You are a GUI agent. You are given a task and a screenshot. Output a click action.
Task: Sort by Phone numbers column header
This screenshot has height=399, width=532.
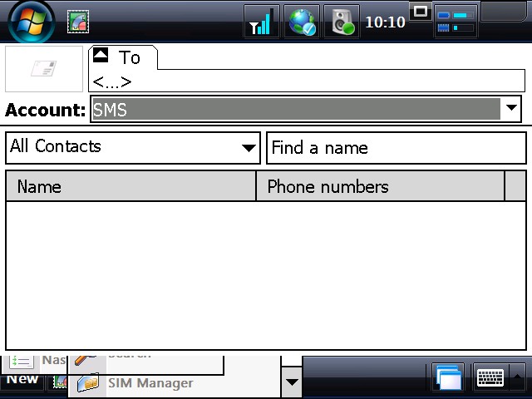[x=381, y=186]
